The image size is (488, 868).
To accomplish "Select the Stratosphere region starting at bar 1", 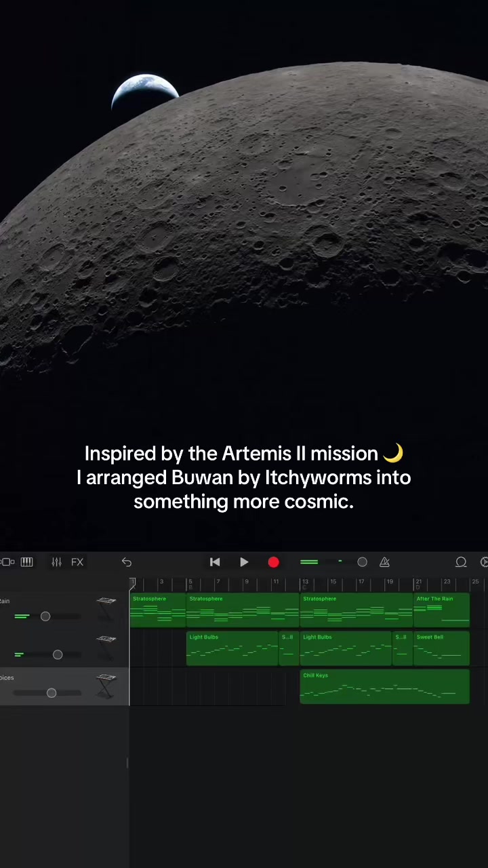I will tap(158, 610).
